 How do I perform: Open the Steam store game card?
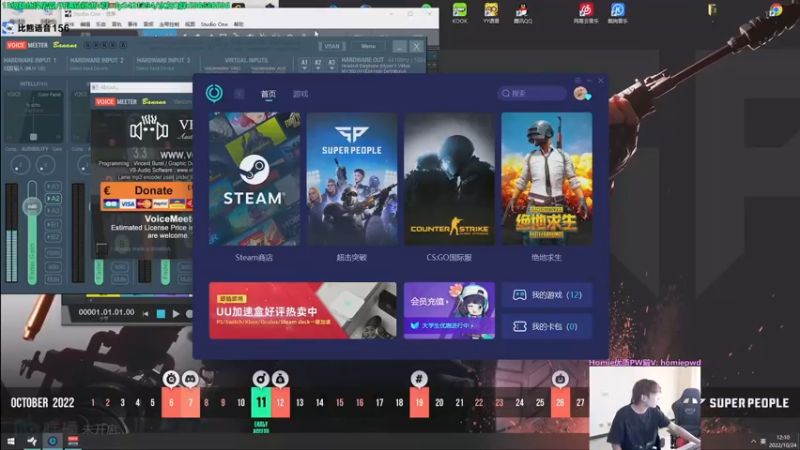[254, 179]
